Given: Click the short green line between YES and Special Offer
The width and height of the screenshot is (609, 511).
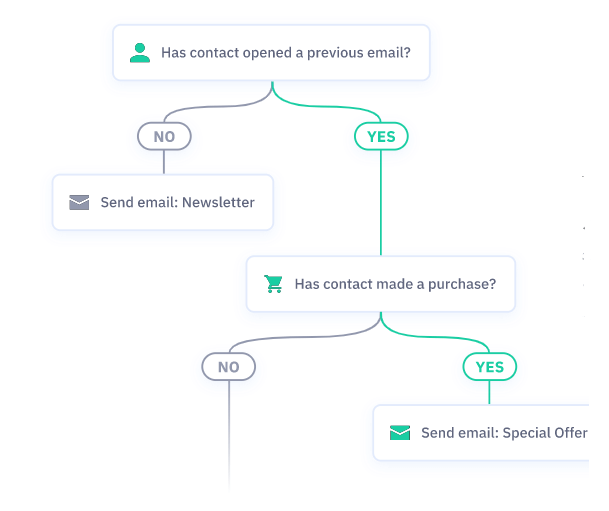Looking at the screenshot, I should pyautogui.click(x=490, y=393).
